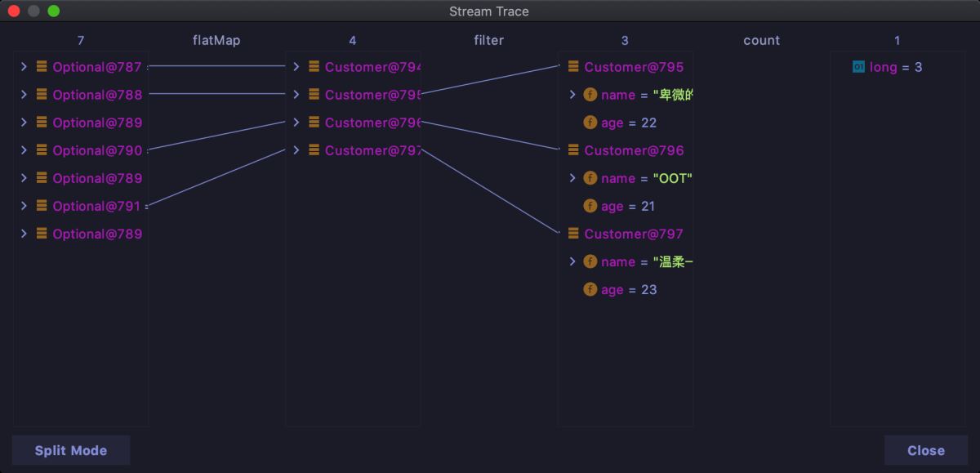The height and width of the screenshot is (473, 980).
Task: Click the object icon beside Optional@791
Action: pyautogui.click(x=42, y=206)
